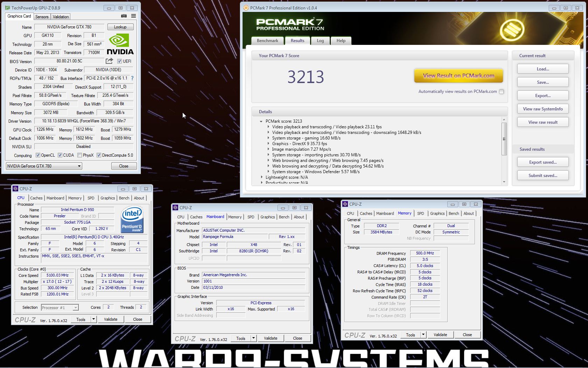
Task: Click Validate in CPU-Z CPU window
Action: click(x=111, y=319)
